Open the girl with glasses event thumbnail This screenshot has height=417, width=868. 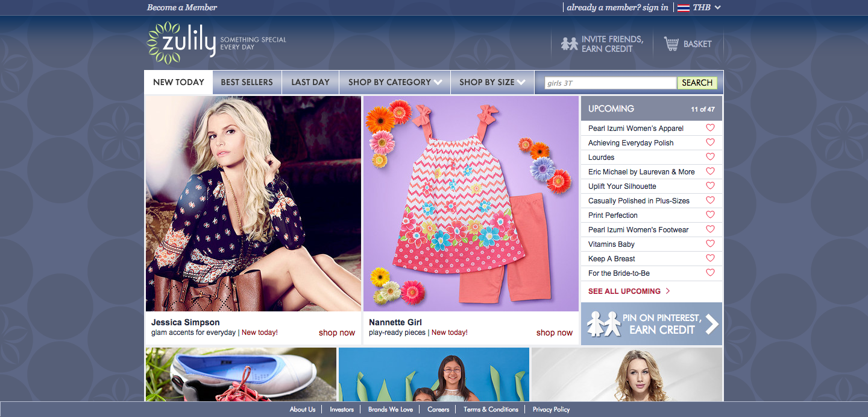click(x=434, y=374)
